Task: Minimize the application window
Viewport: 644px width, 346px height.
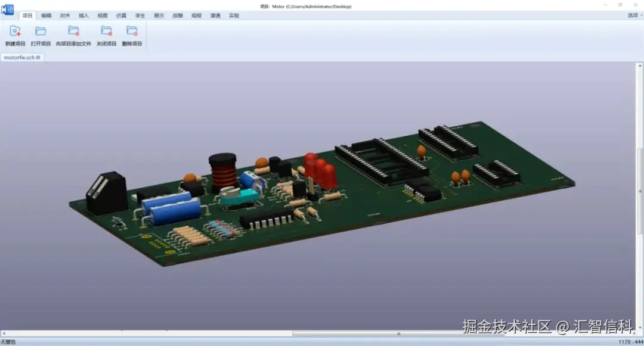Action: (605, 5)
